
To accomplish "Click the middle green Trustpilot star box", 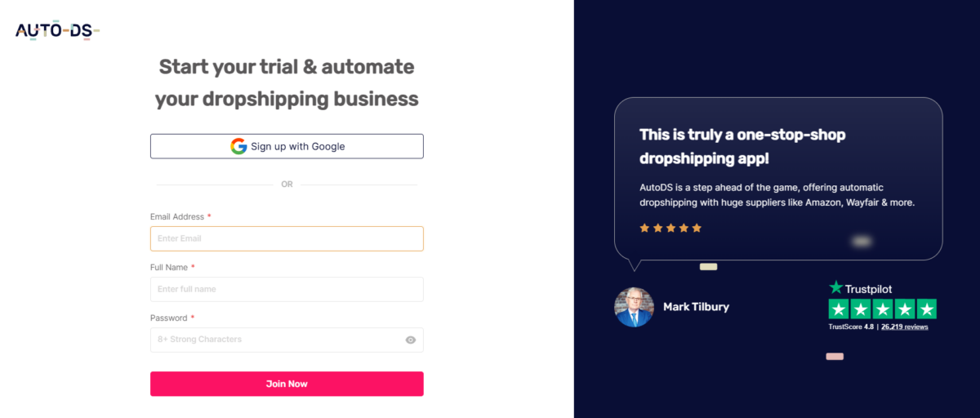I will coord(882,309).
